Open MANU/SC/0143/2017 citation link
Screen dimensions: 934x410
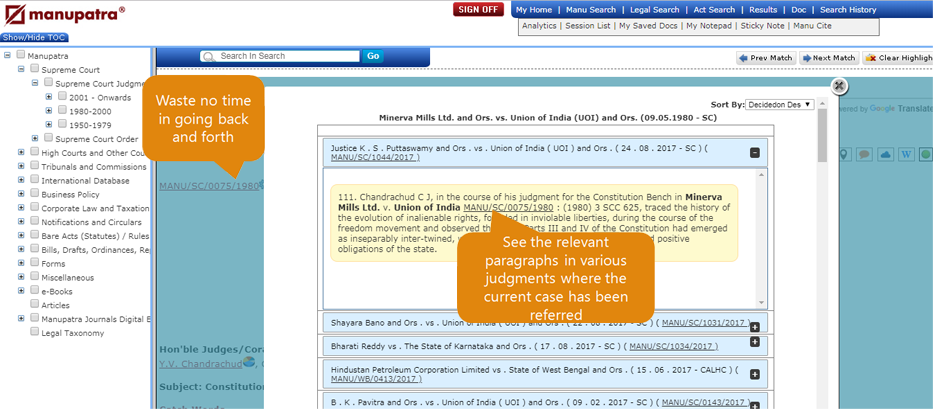[706, 402]
